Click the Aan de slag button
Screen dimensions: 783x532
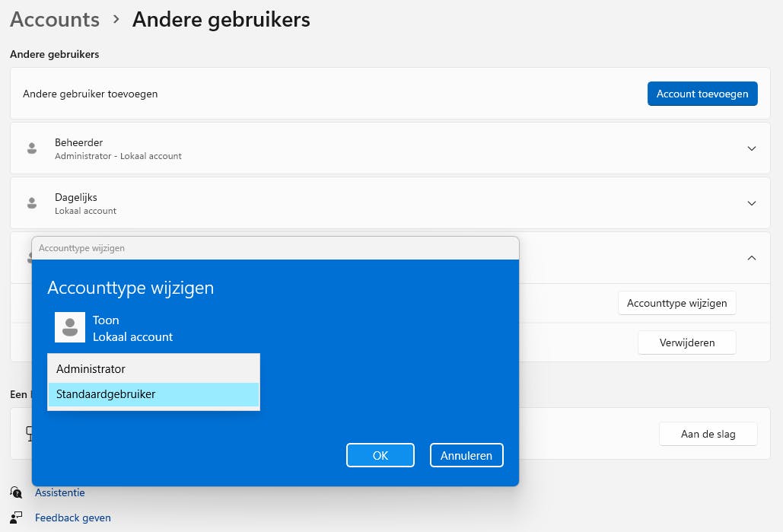[x=708, y=434]
